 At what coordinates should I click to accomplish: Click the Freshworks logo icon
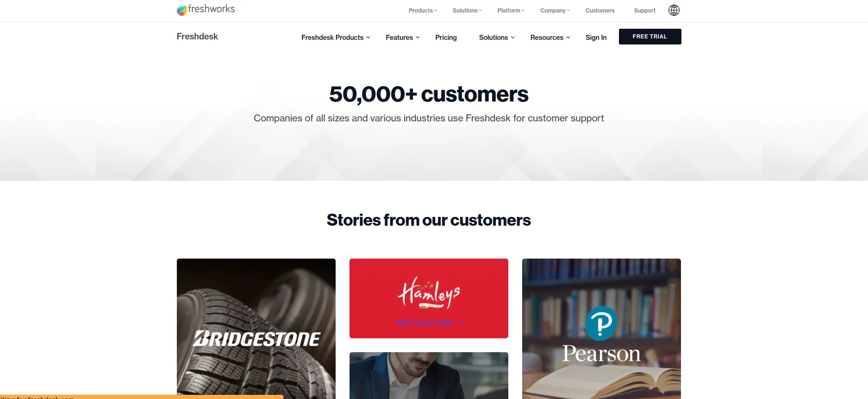coord(181,10)
